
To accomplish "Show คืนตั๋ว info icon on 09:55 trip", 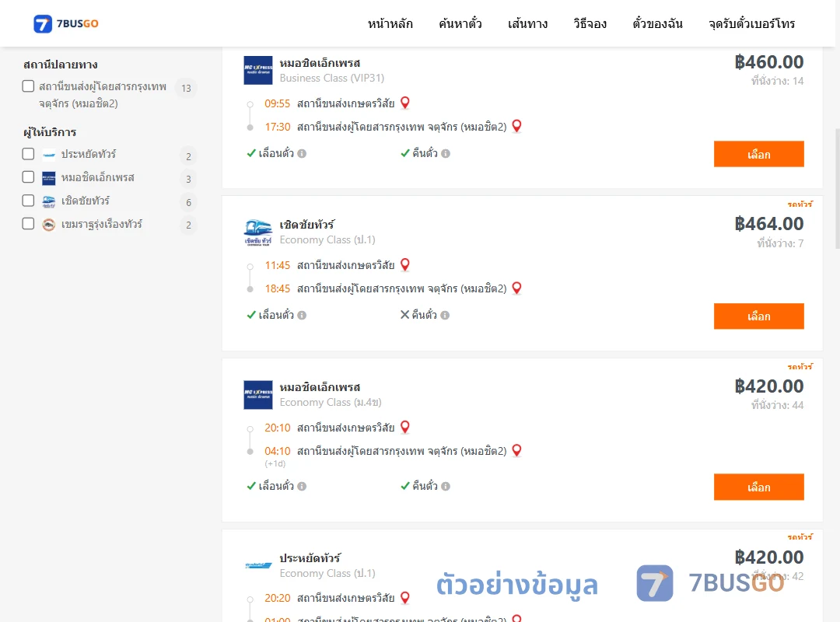I will coord(446,154).
